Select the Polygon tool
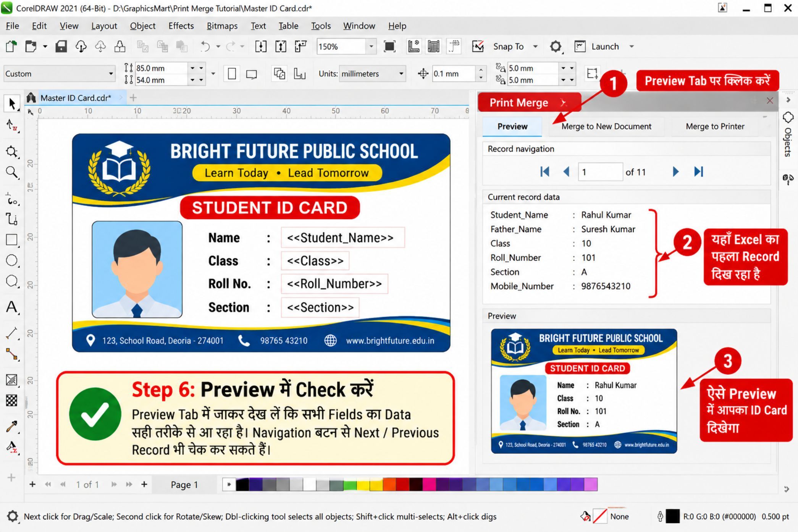The image size is (798, 532). point(12,281)
